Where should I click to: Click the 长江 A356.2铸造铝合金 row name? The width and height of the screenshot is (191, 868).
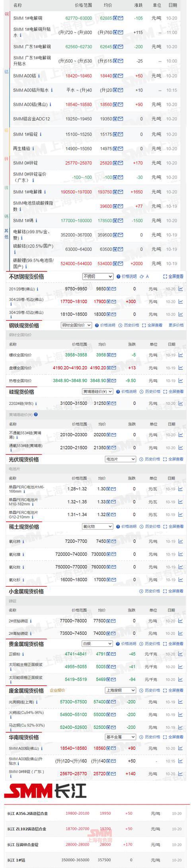coord(27,813)
